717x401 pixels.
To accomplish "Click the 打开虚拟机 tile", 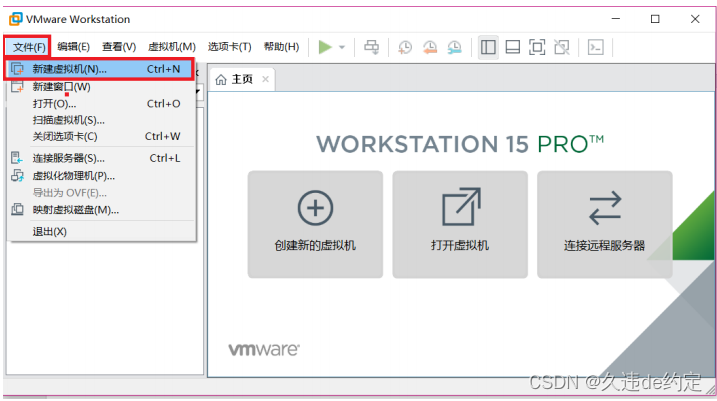I will (460, 225).
